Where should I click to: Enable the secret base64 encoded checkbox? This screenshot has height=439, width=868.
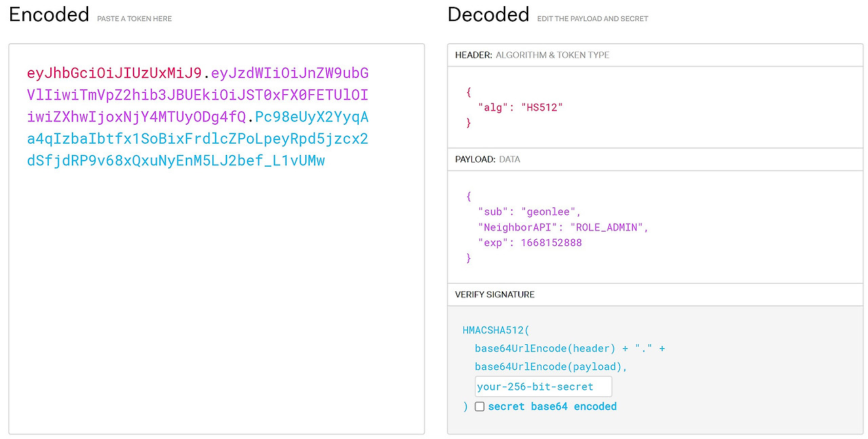point(479,406)
